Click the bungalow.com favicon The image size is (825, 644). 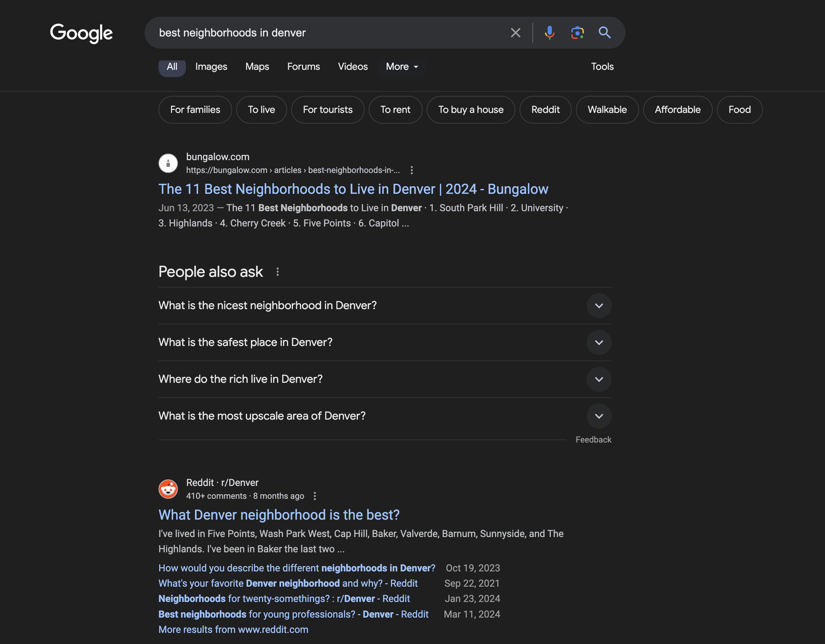tap(168, 163)
